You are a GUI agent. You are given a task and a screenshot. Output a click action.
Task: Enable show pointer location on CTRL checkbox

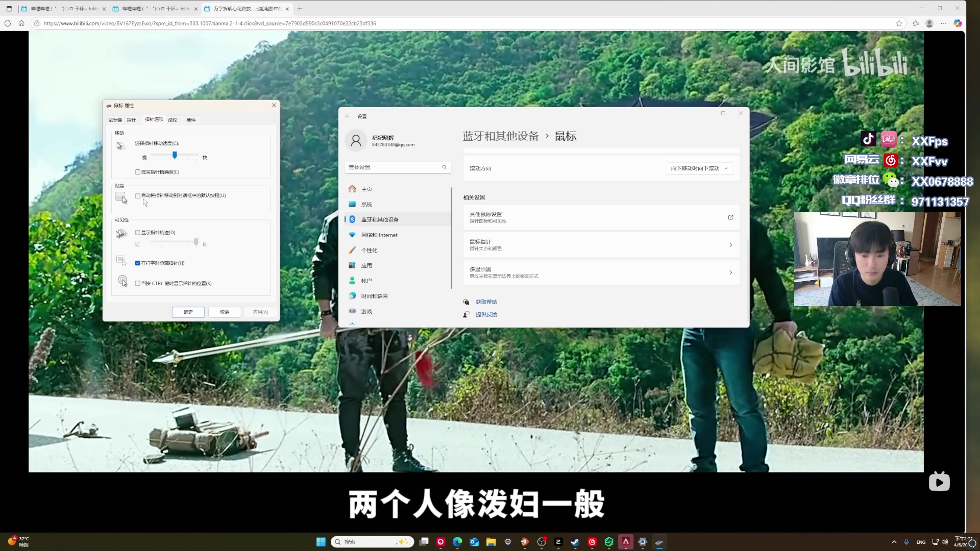pos(137,283)
